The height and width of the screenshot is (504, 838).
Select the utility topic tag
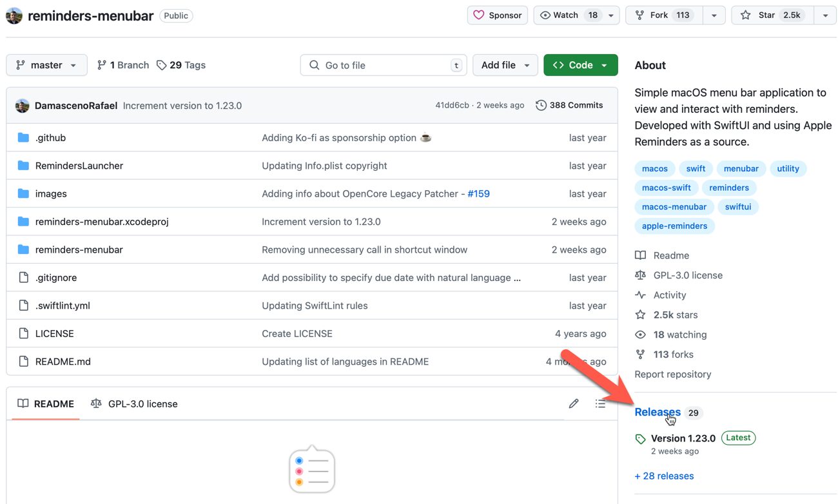pos(788,169)
